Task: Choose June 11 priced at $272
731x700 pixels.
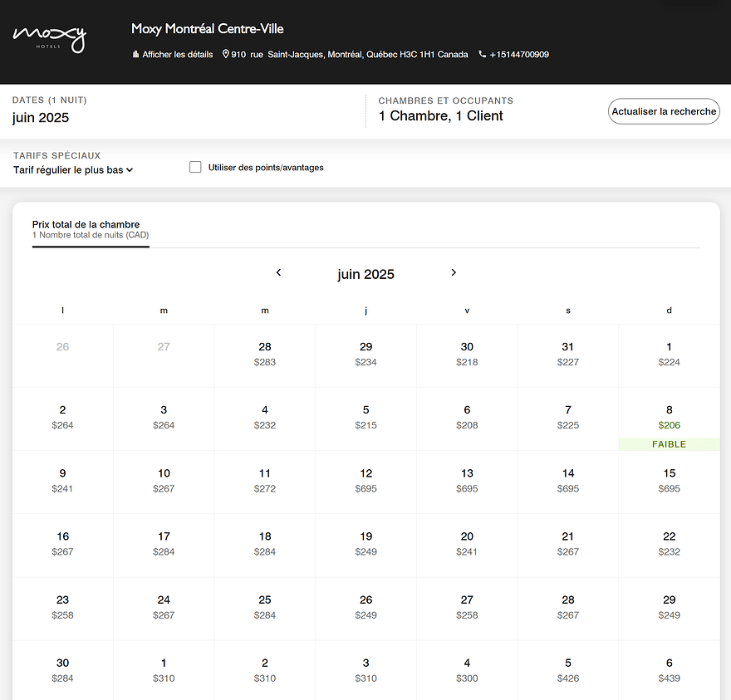Action: coord(265,482)
